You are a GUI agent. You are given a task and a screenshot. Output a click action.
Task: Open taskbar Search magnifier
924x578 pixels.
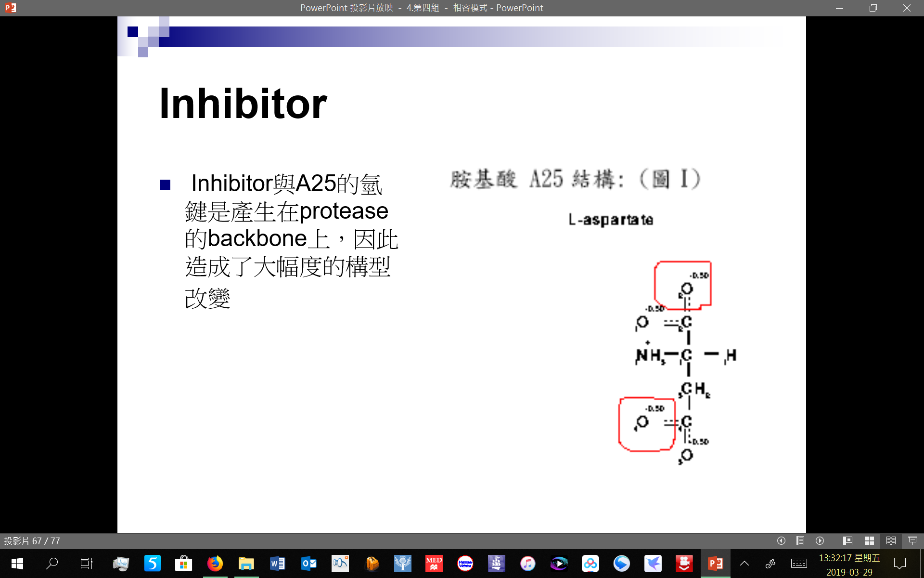coord(52,563)
